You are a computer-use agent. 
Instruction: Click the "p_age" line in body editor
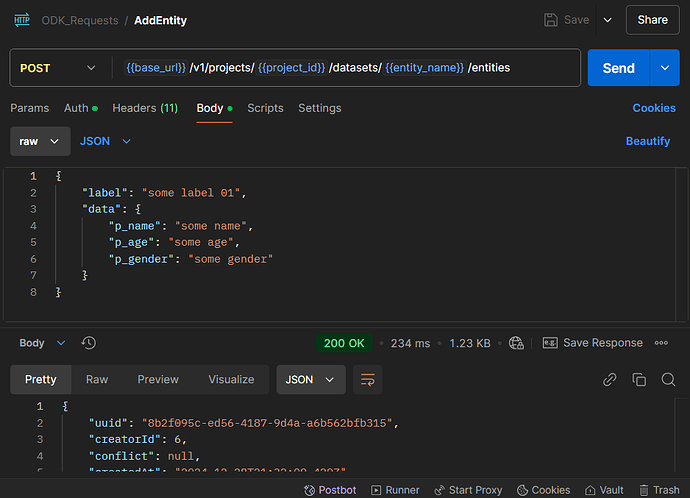pos(174,242)
